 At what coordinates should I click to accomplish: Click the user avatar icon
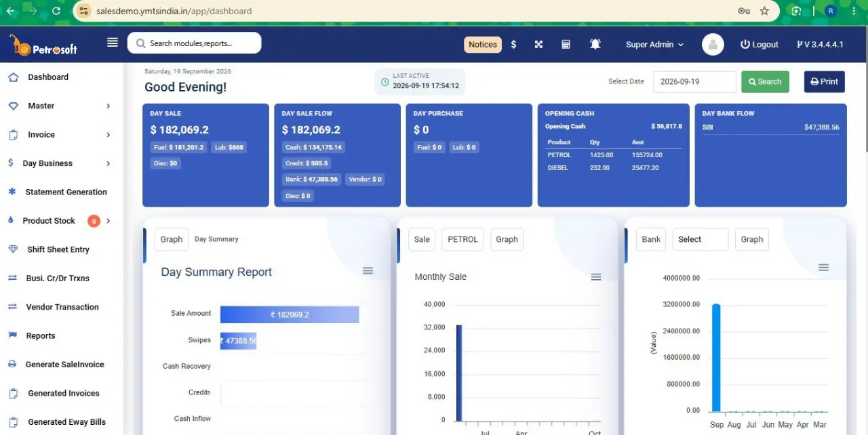(x=713, y=45)
